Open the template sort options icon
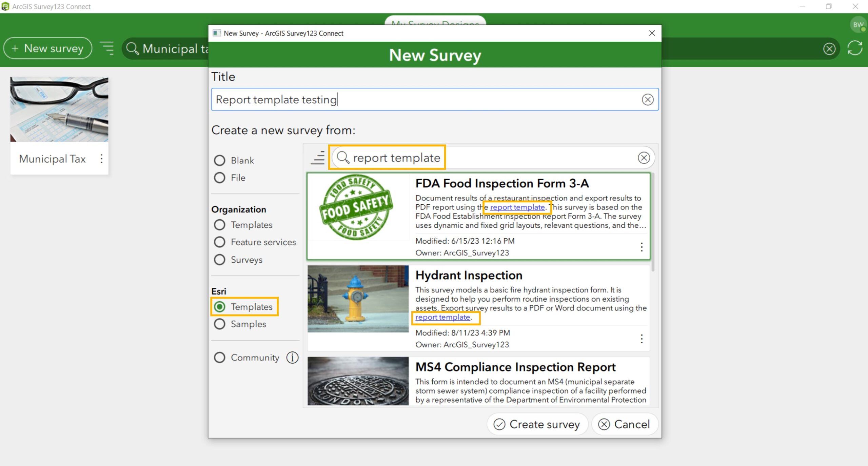 (318, 158)
